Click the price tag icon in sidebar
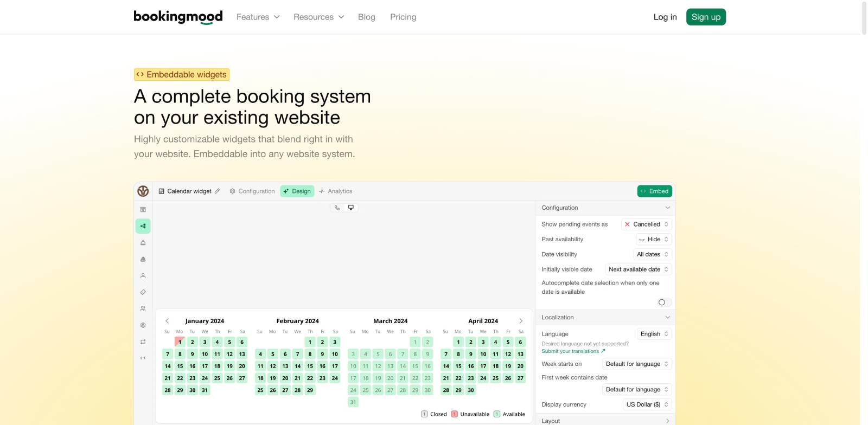This screenshot has height=425, width=868. 143,292
